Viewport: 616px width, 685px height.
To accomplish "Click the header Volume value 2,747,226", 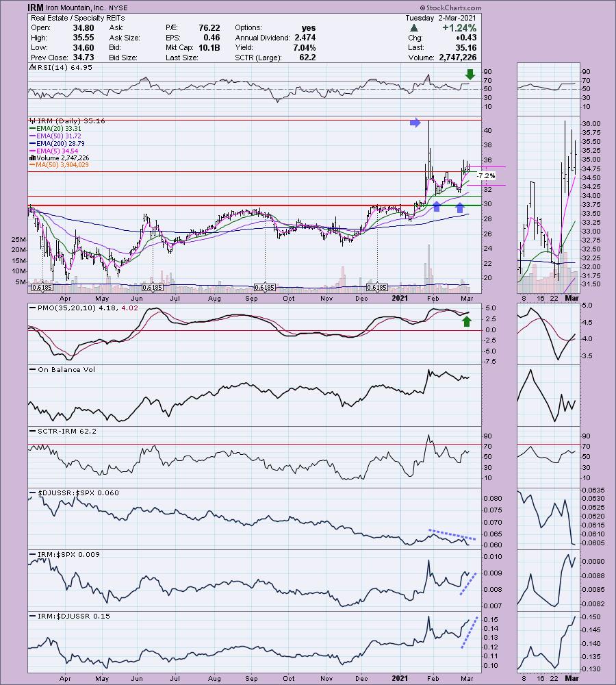I will (x=457, y=58).
